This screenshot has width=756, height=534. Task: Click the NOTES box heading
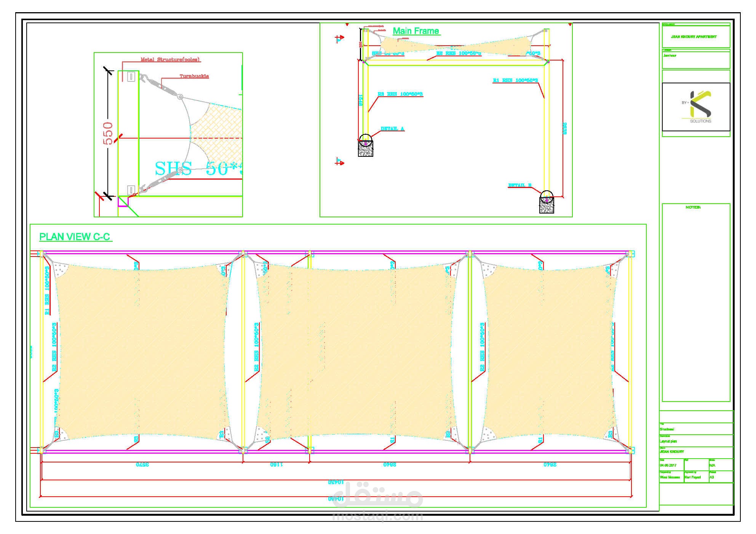[x=693, y=207]
